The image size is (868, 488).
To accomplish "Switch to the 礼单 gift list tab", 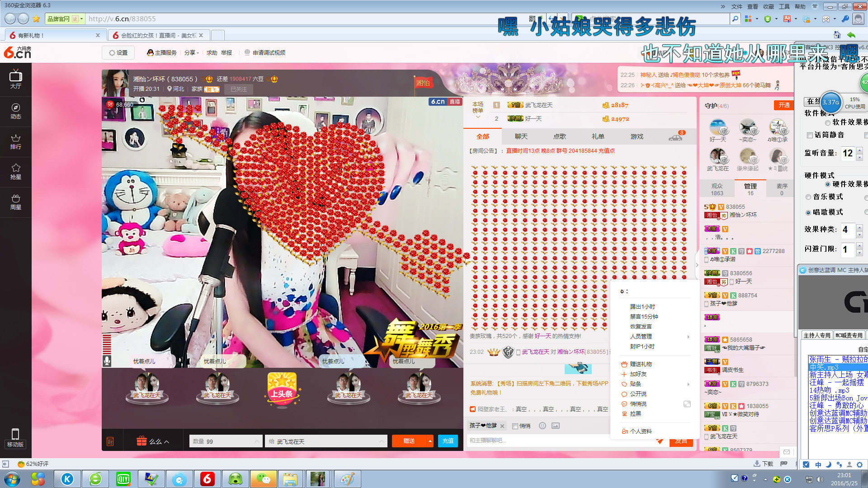I will pyautogui.click(x=598, y=136).
